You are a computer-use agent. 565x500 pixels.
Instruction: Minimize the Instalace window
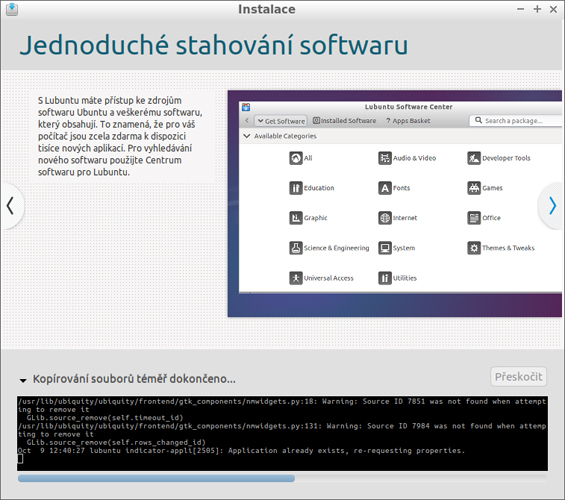tap(521, 9)
